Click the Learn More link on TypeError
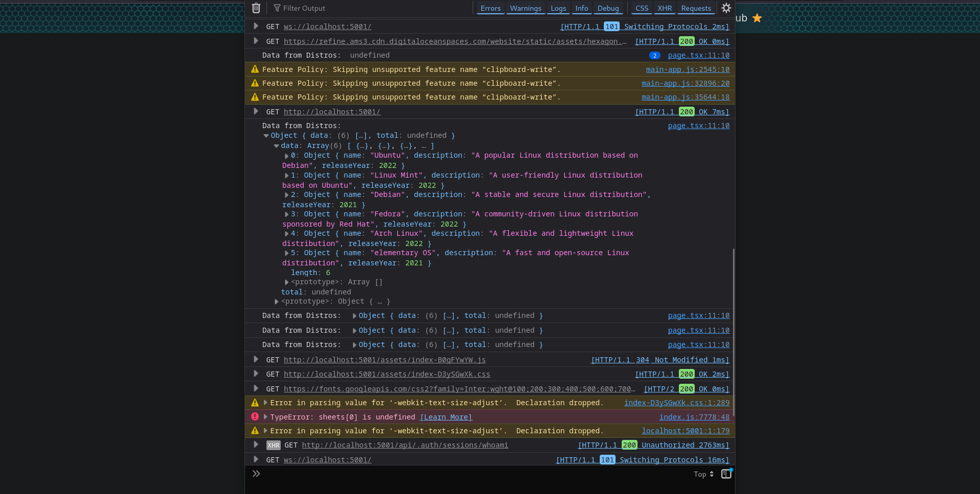This screenshot has width=980, height=494. pos(446,417)
